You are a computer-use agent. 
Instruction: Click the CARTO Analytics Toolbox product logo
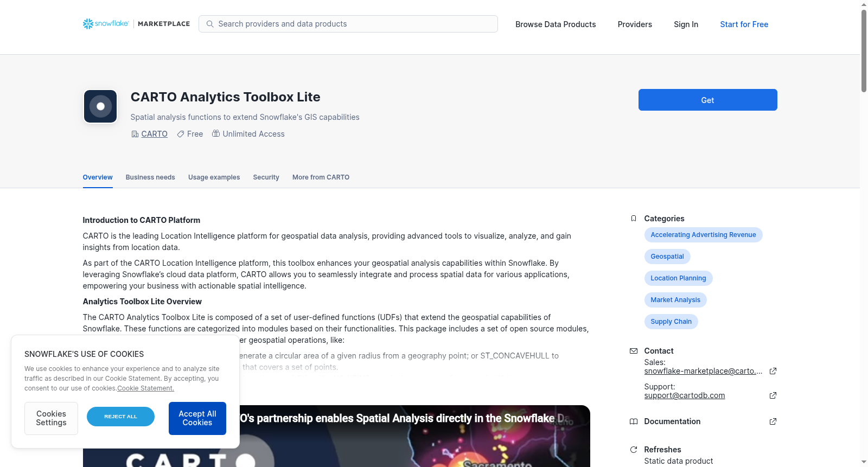click(x=100, y=106)
